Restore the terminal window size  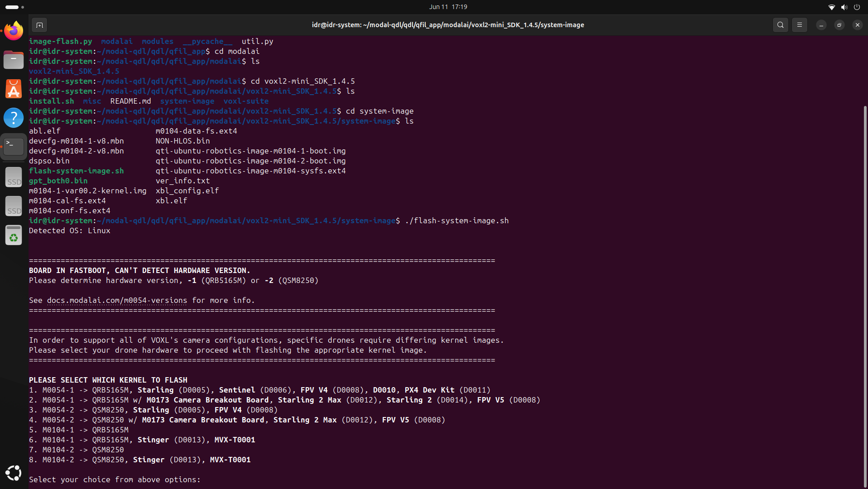[x=839, y=25]
